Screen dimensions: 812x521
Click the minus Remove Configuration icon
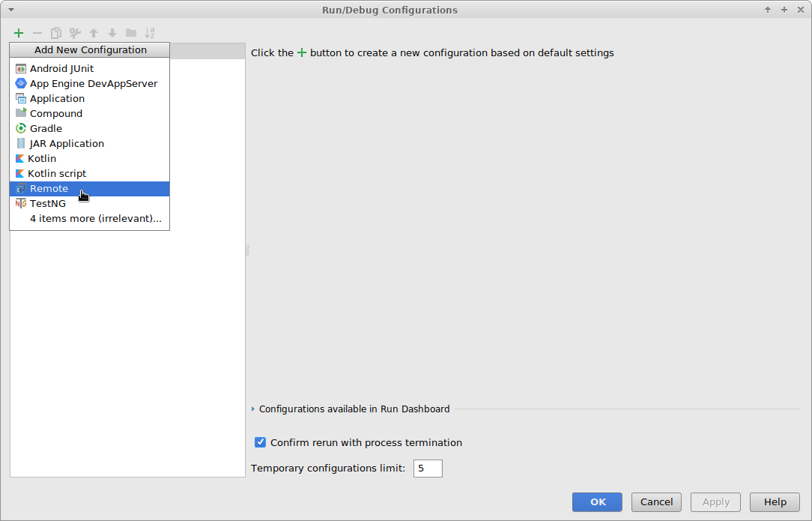click(37, 33)
